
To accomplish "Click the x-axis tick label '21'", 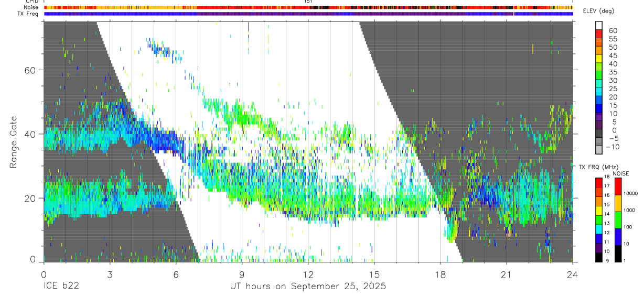I will pos(506,274).
